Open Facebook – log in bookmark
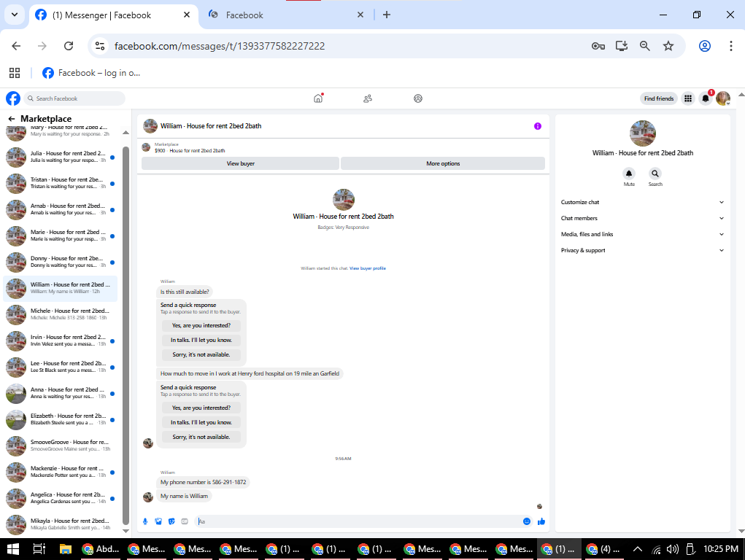This screenshot has height=560, width=745. click(x=91, y=73)
